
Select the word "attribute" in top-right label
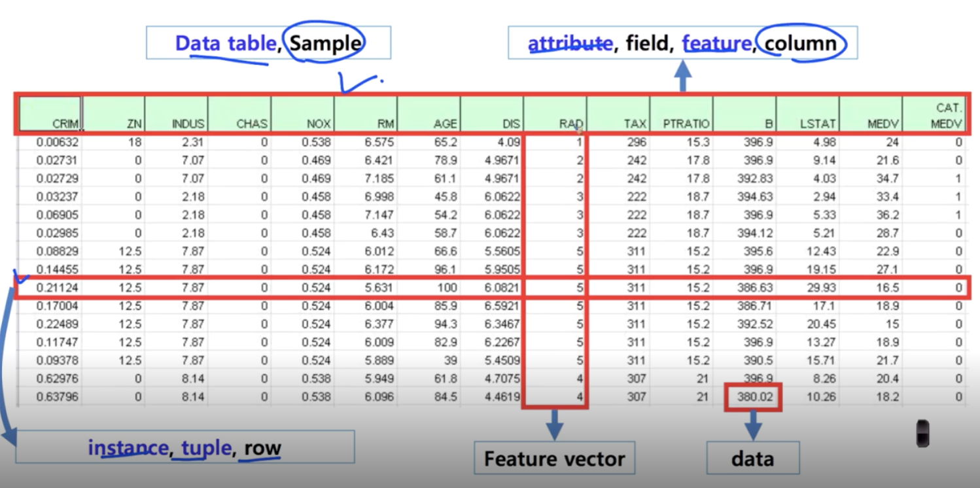click(x=570, y=43)
